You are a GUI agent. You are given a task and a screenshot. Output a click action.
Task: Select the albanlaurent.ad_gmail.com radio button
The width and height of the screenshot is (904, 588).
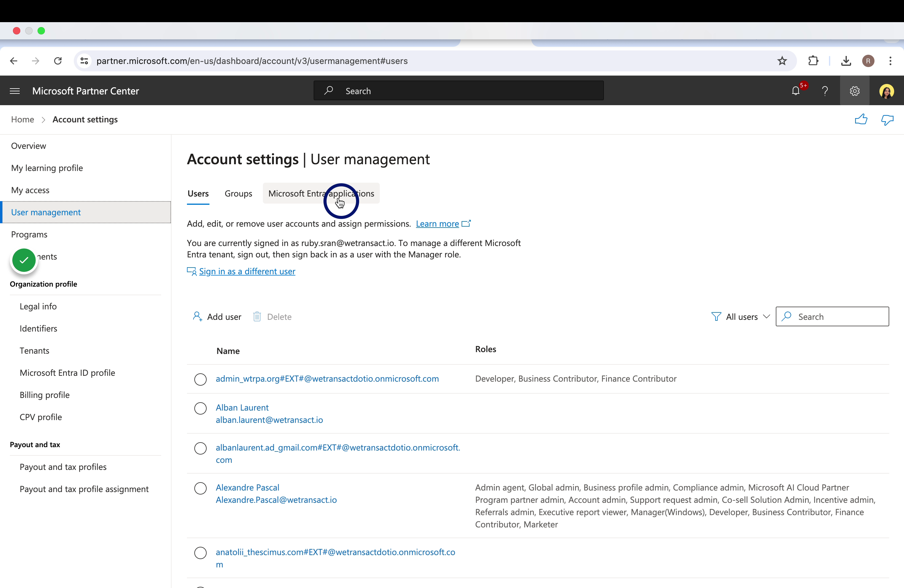click(200, 448)
